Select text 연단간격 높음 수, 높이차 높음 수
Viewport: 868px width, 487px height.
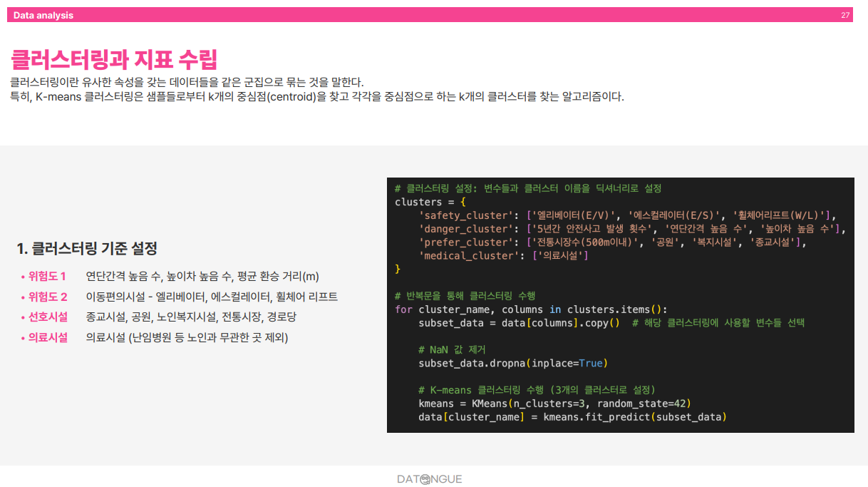click(x=160, y=277)
